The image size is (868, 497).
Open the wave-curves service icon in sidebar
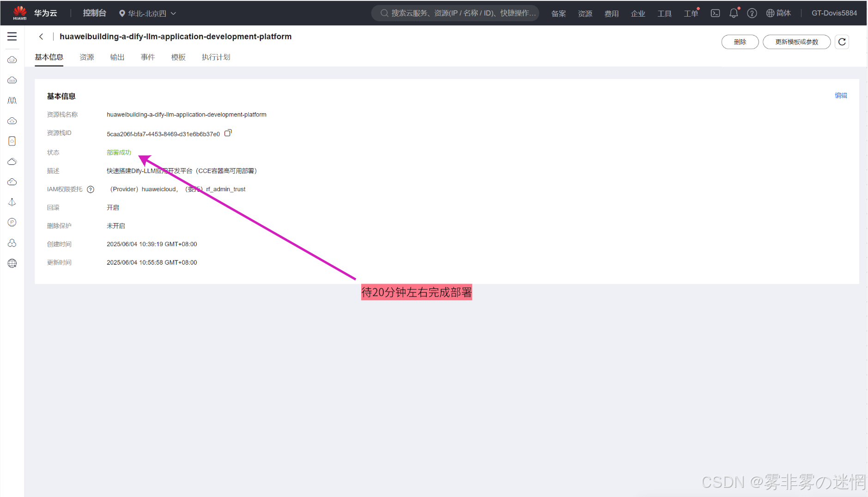(x=12, y=100)
